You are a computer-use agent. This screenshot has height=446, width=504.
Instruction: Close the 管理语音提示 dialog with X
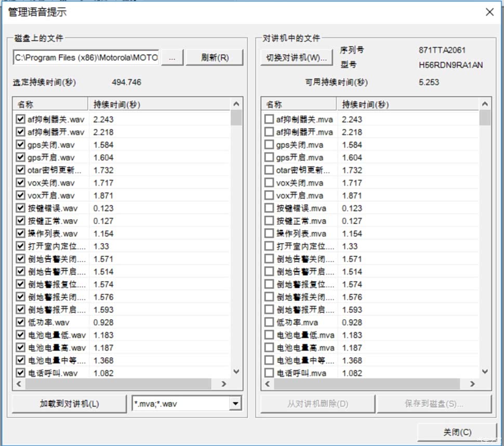click(489, 12)
